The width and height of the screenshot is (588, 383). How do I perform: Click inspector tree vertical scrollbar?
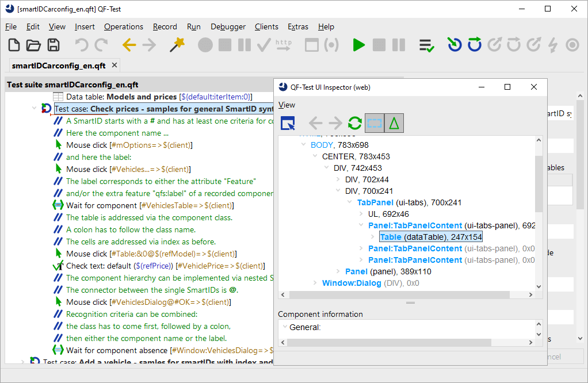click(x=539, y=183)
